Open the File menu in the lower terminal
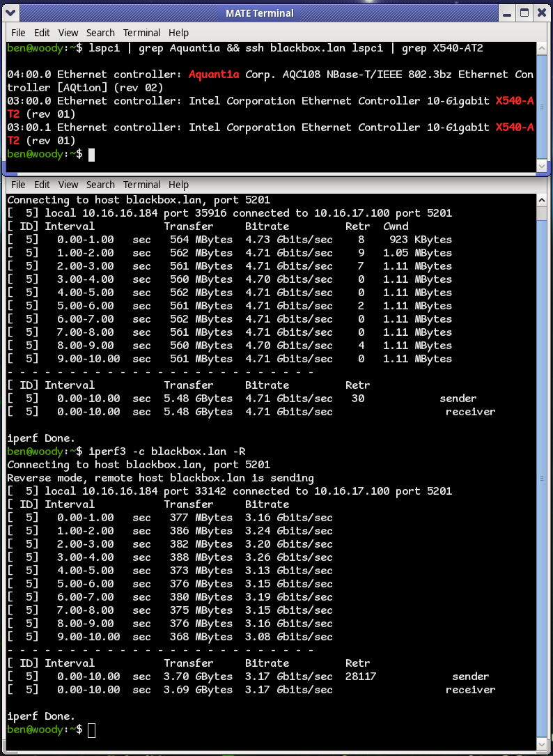 click(18, 185)
